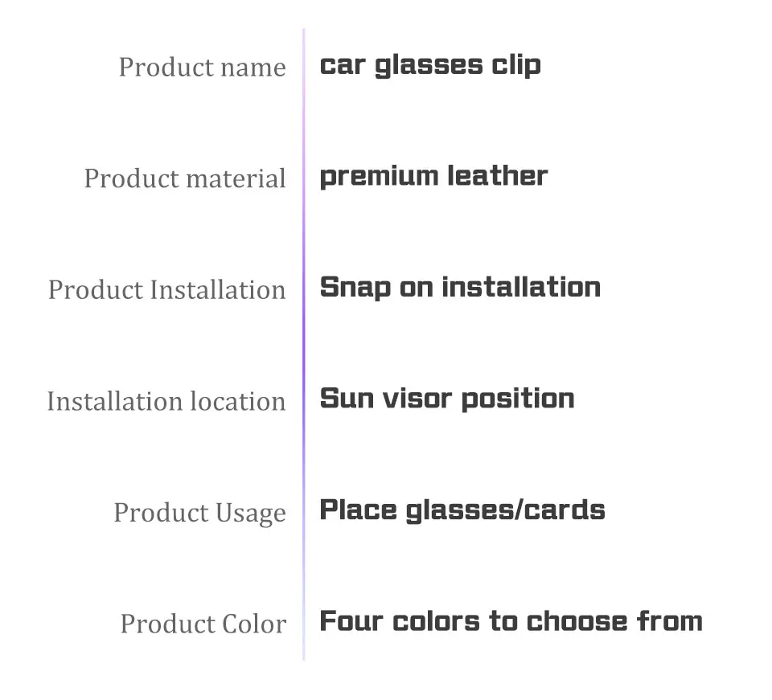Click the 'Installation location' label
The height and width of the screenshot is (700, 772).
[166, 401]
